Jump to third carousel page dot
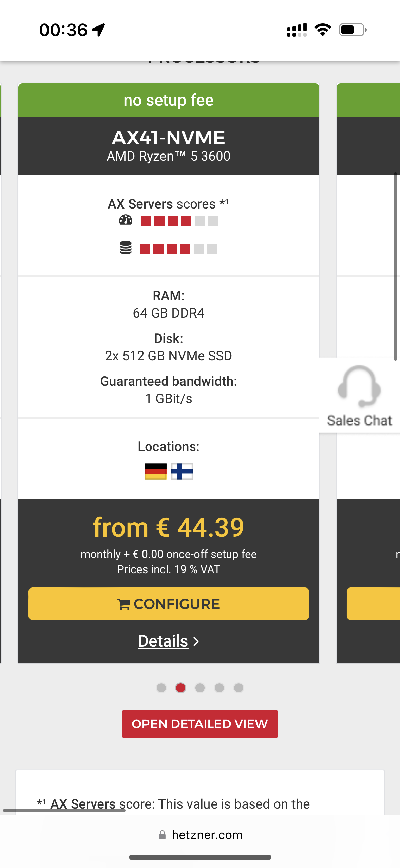The height and width of the screenshot is (868, 400). [200, 688]
